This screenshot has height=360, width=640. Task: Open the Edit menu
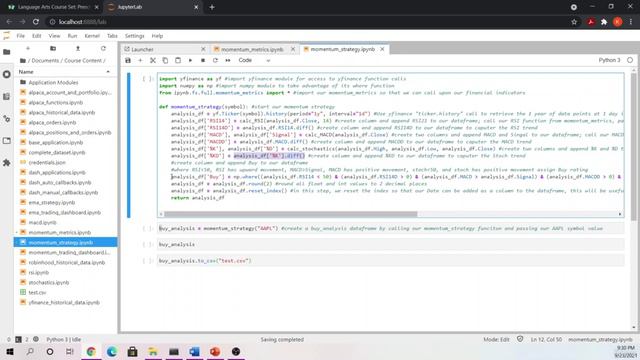point(37,36)
